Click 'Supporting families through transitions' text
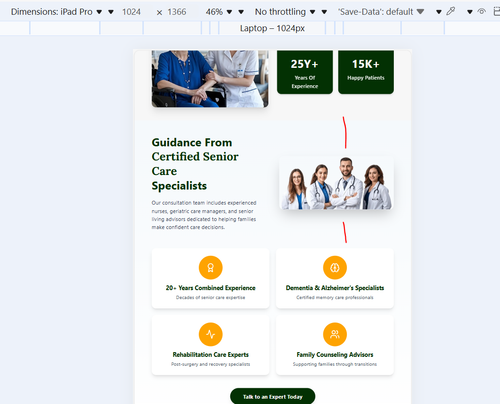The width and height of the screenshot is (500, 404). (335, 364)
